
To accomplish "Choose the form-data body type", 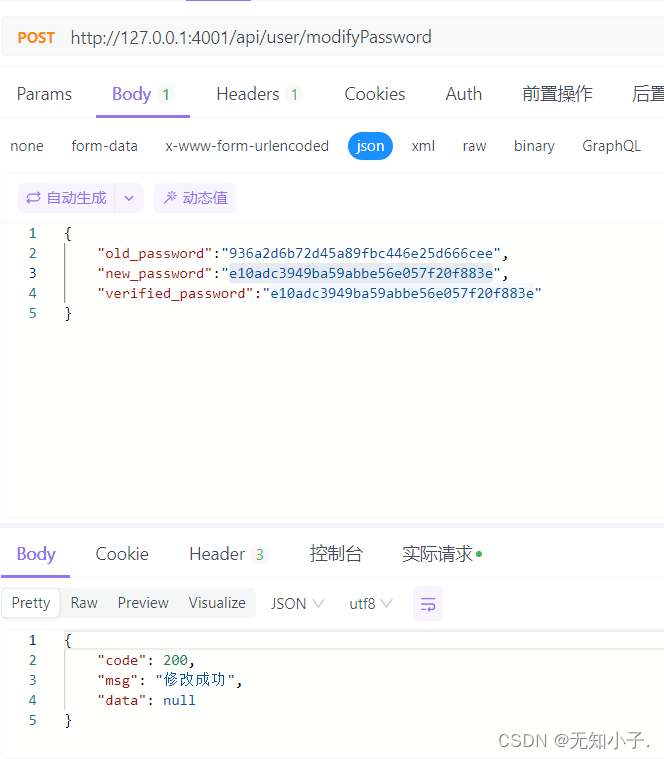I will pos(105,146).
